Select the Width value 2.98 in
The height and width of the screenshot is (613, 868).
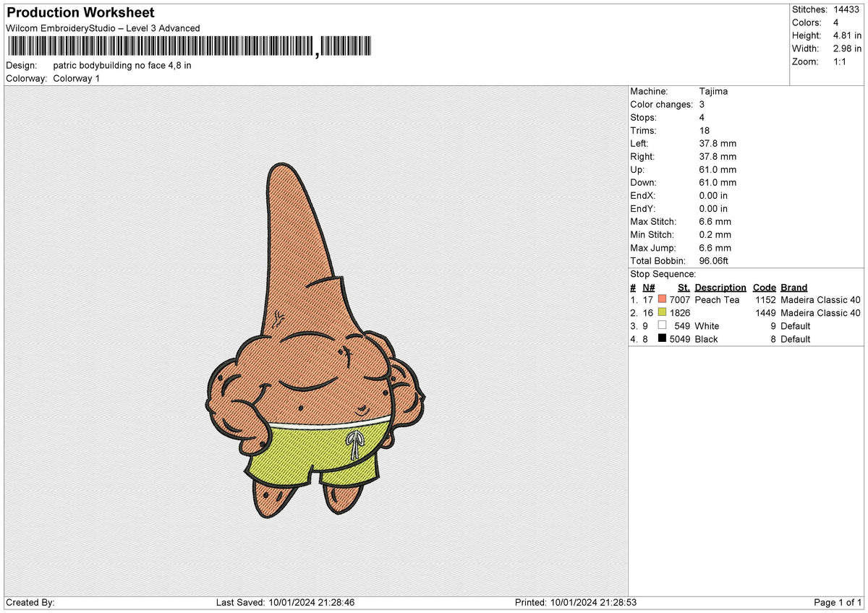[x=847, y=48]
